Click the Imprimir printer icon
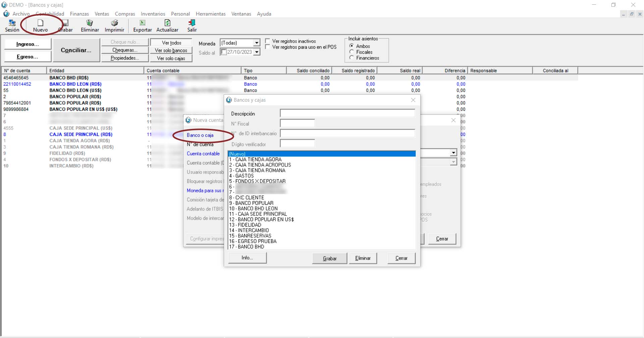This screenshot has width=644, height=338. (114, 23)
